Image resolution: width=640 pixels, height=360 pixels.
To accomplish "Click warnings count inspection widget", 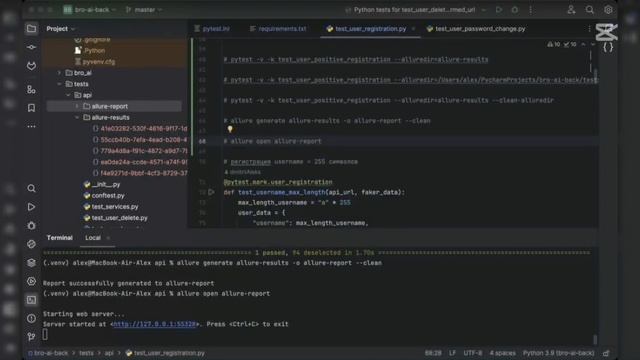I will coord(554,44).
